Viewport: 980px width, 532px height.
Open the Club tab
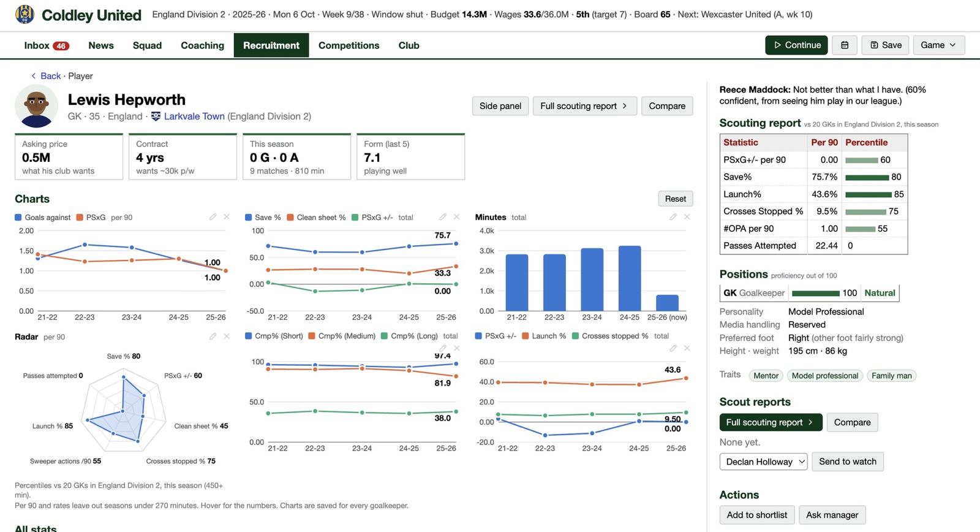[409, 45]
